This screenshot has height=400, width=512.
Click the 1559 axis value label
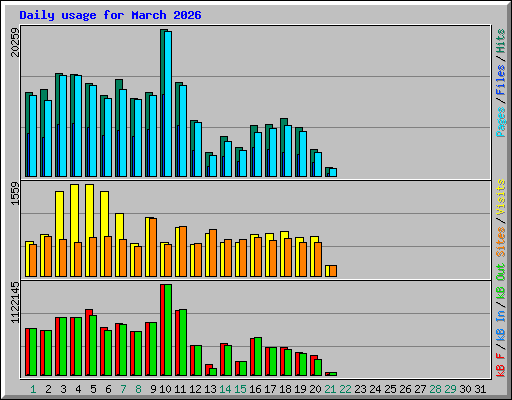pos(15,193)
